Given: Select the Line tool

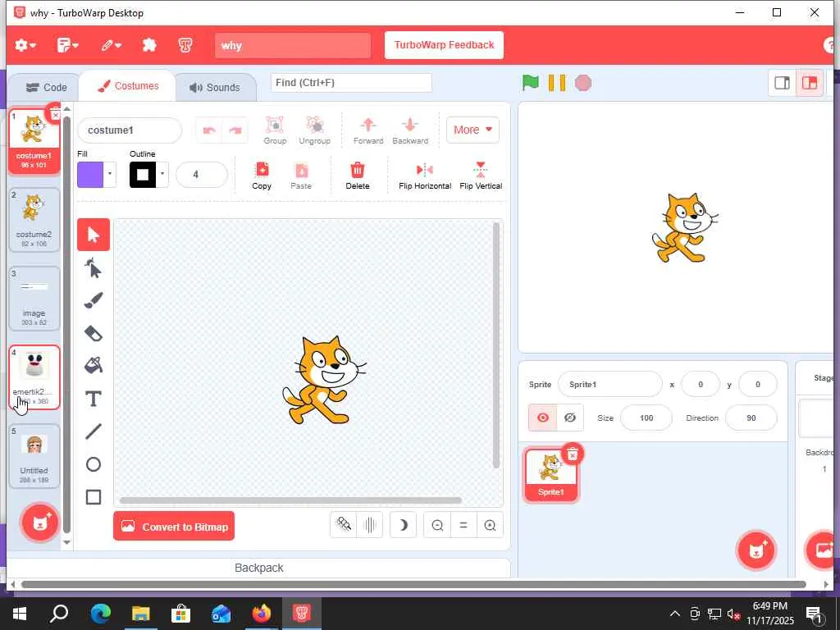Looking at the screenshot, I should [94, 431].
